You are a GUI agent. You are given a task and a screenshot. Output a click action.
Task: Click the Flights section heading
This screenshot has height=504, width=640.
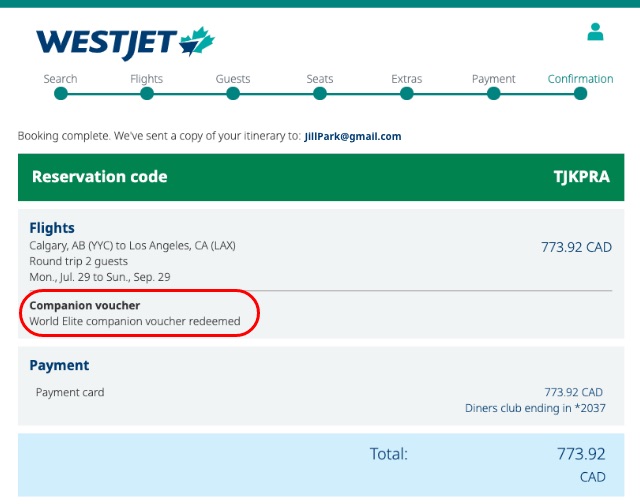pos(52,228)
